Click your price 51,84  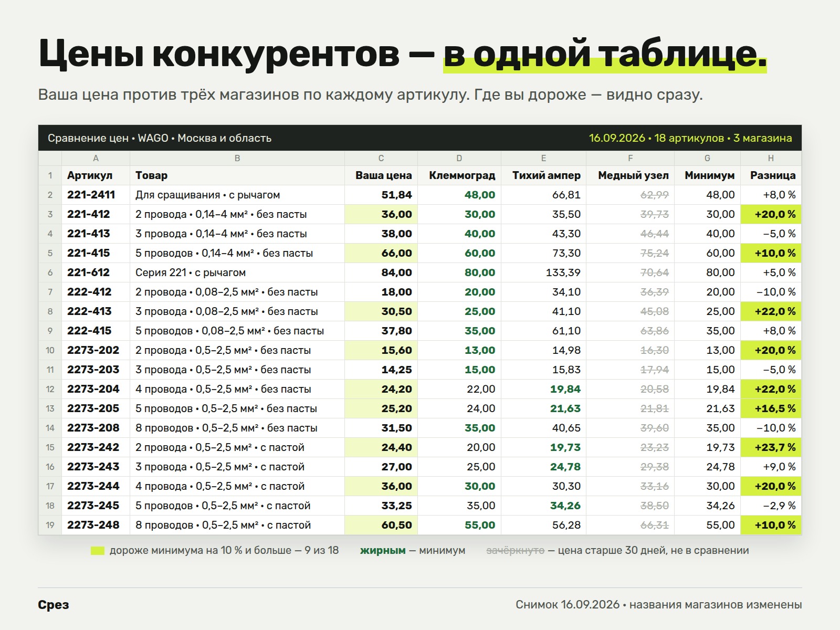[x=381, y=195]
